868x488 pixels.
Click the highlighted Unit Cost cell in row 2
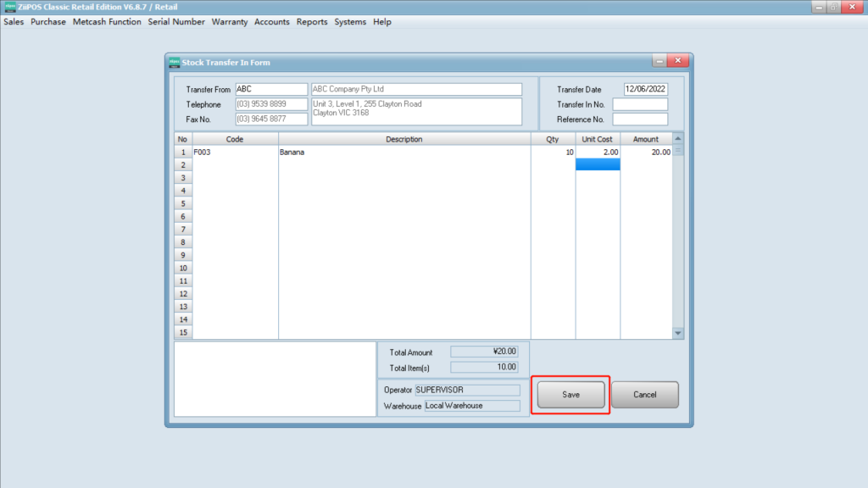pos(598,165)
